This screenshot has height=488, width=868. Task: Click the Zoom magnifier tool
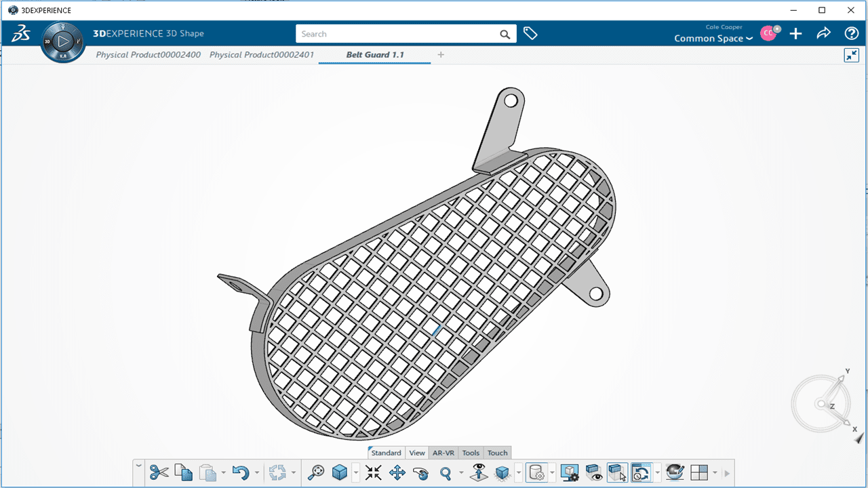pos(446,472)
